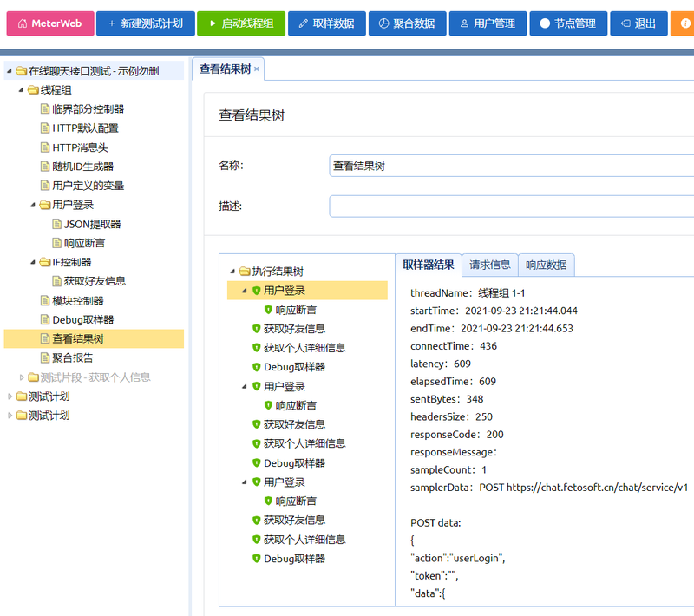Screen dimensions: 694x616
Task: Start the thread group with 启动线程组
Action: (241, 23)
